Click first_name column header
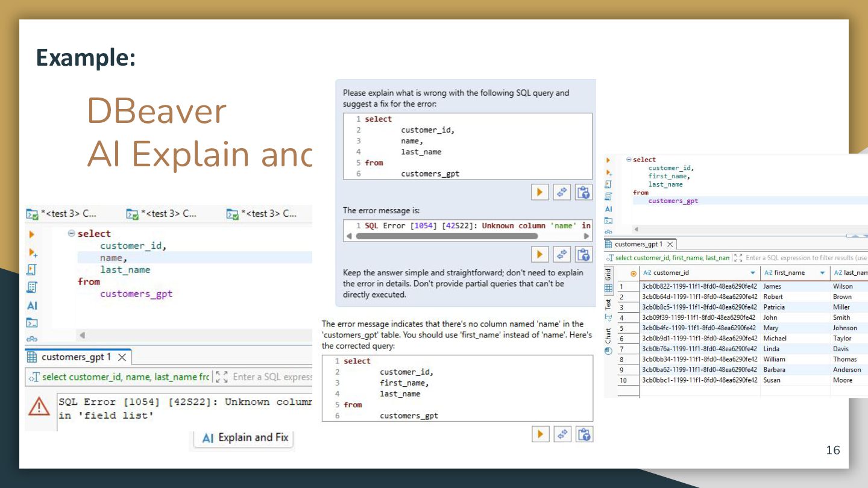Image resolution: width=868 pixels, height=488 pixels. pos(795,273)
